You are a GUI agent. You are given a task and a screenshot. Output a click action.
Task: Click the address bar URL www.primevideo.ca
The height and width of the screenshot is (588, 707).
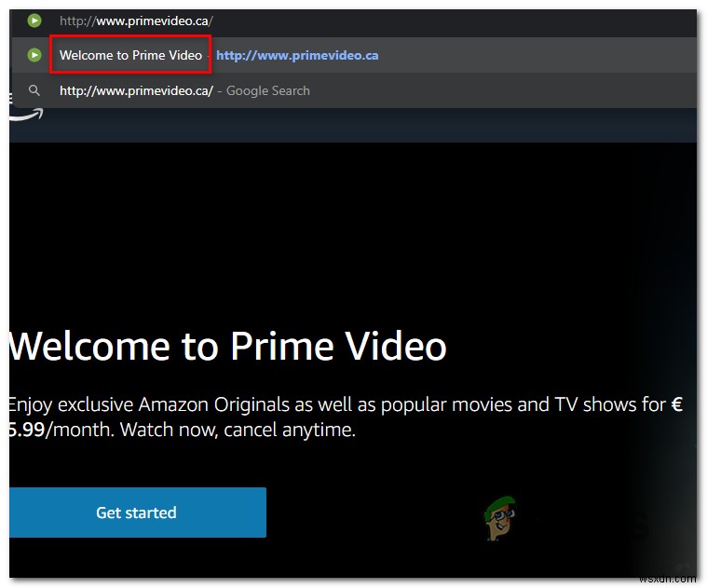[x=136, y=21]
